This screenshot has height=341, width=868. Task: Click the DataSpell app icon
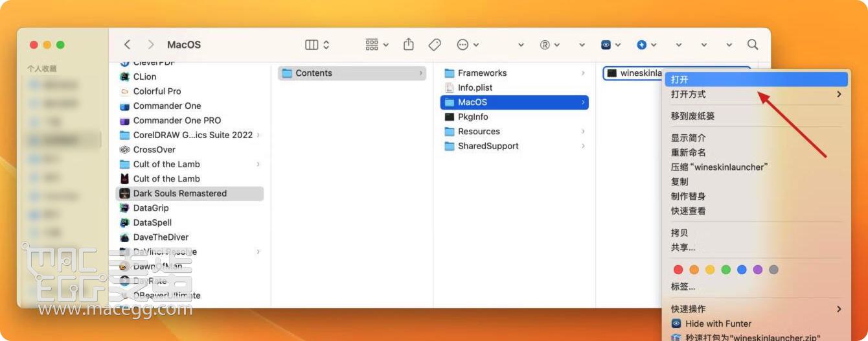pyautogui.click(x=125, y=222)
